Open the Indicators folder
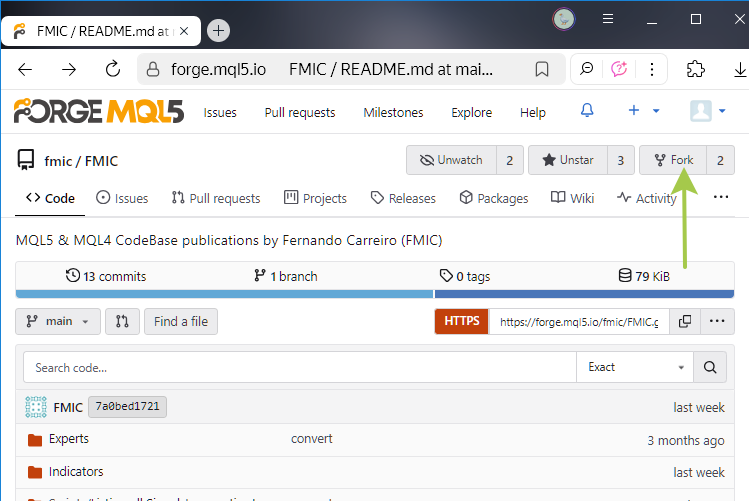 tap(76, 472)
